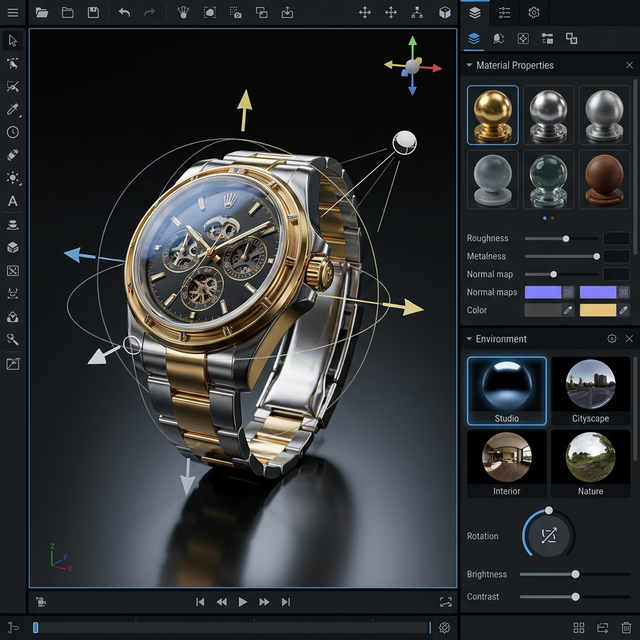Click the trash icon at bottom right

pos(626,627)
